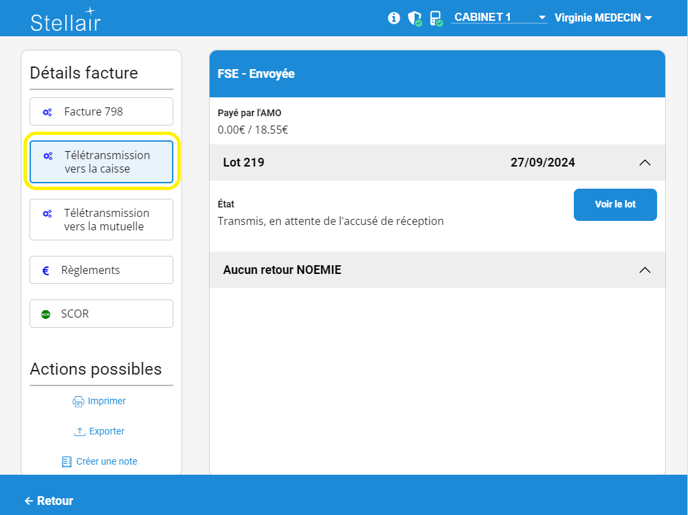688x515 pixels.
Task: Click the Voir le lot button
Action: [615, 204]
